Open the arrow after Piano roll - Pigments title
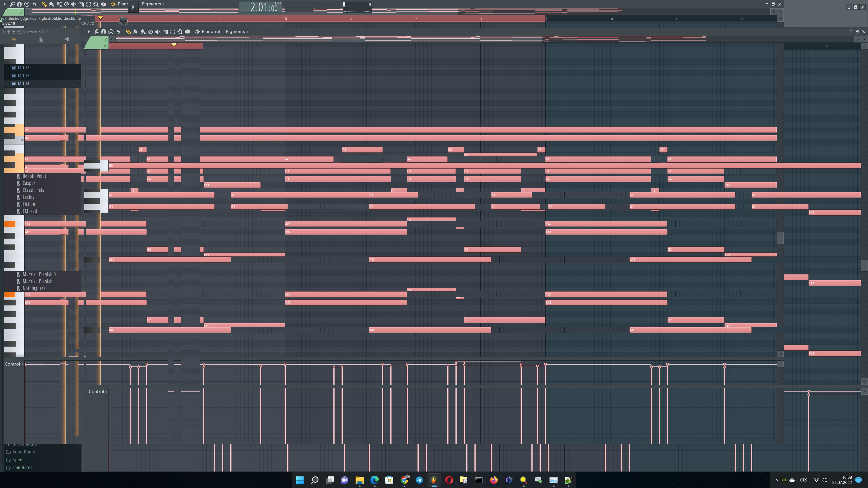 (x=248, y=32)
